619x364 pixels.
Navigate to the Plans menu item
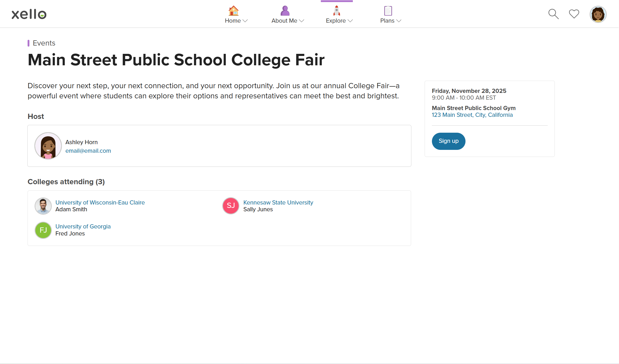coord(387,21)
